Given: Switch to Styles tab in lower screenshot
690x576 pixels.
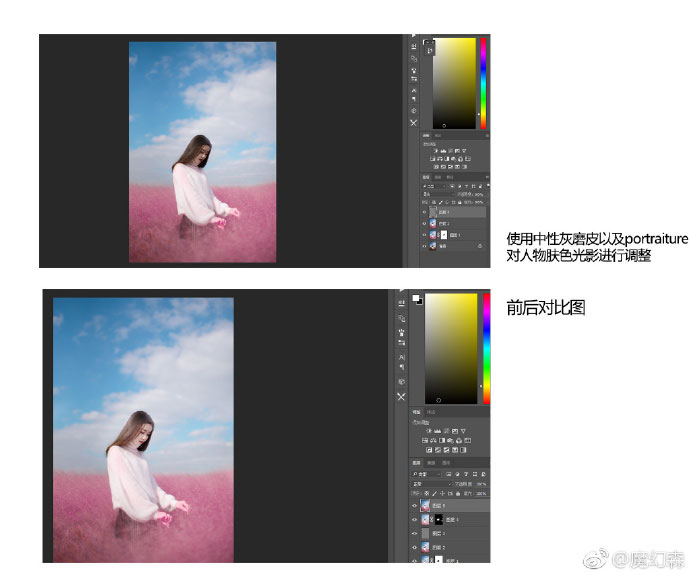Looking at the screenshot, I should pos(431,412).
